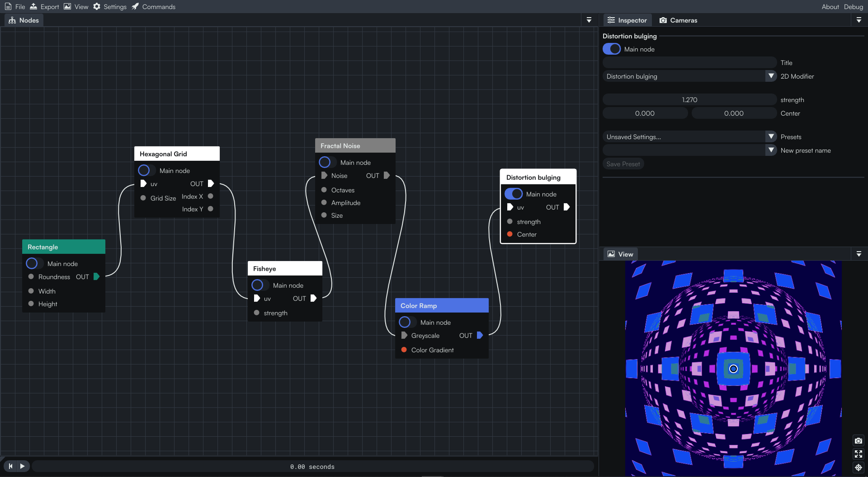Open the About link
Screen dimensions: 868x477
(x=830, y=6)
